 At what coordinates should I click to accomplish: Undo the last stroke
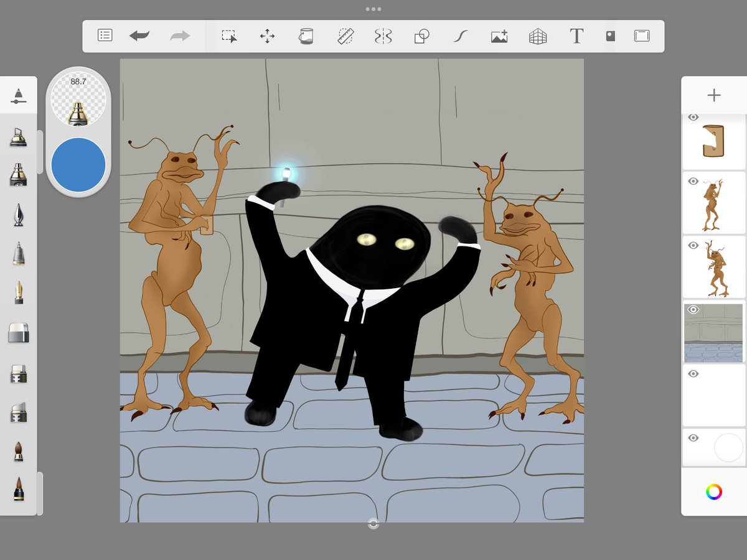click(139, 36)
